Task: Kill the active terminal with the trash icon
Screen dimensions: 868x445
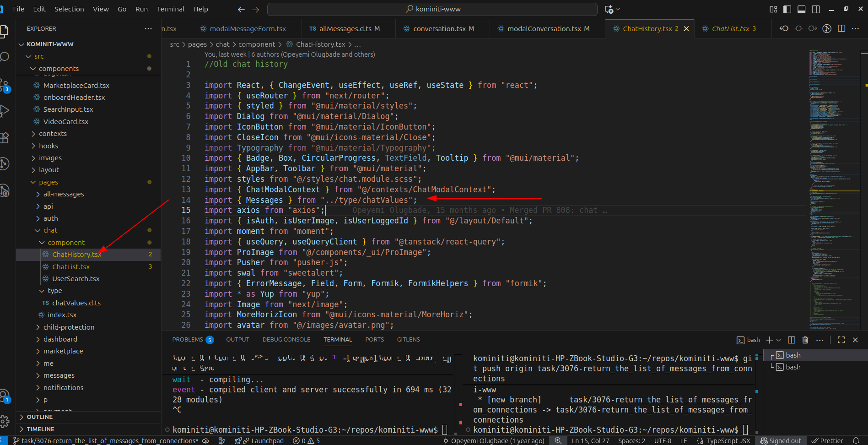Action: point(805,340)
